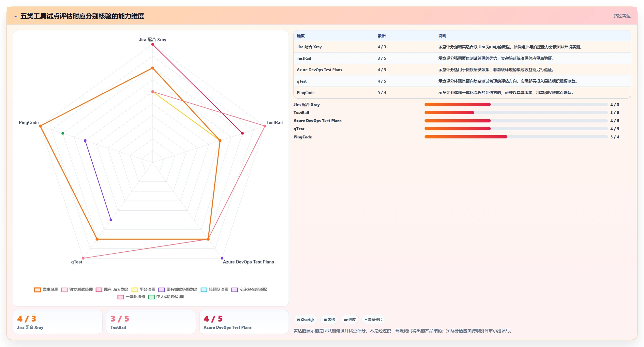Click the small icon before the panel title
This screenshot has width=644, height=347.
15,16
